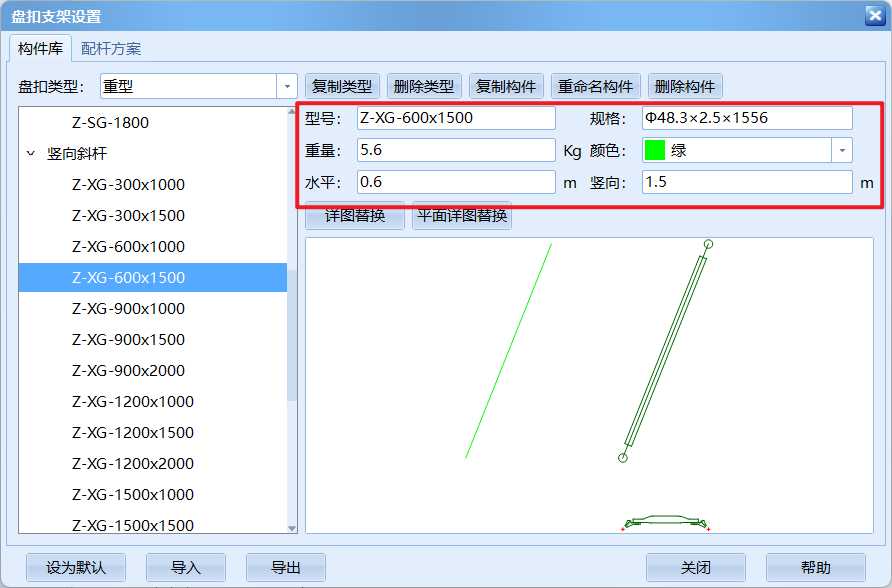Open the 盘扣类型 dropdown list

pos(287,87)
